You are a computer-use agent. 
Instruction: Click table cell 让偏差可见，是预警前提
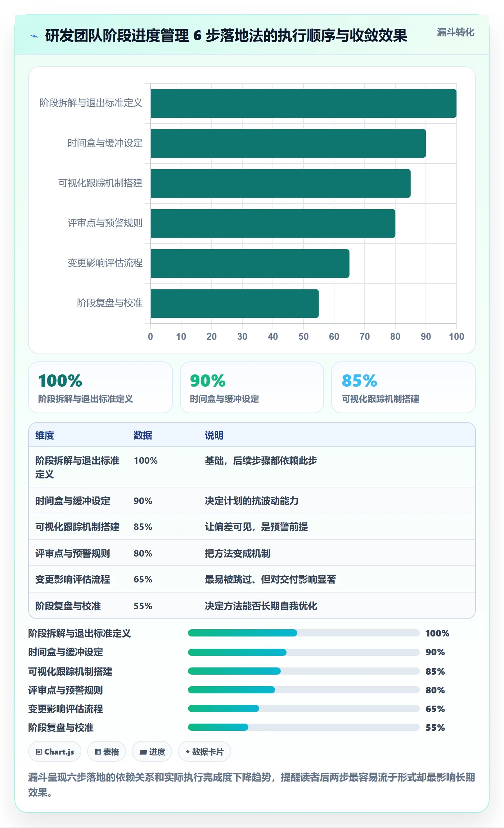click(x=256, y=527)
